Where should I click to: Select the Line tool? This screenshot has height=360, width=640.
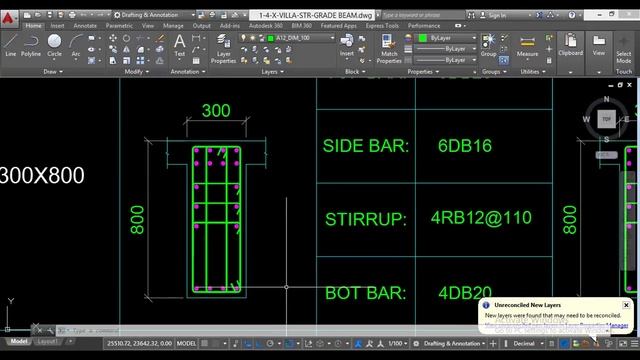10,45
